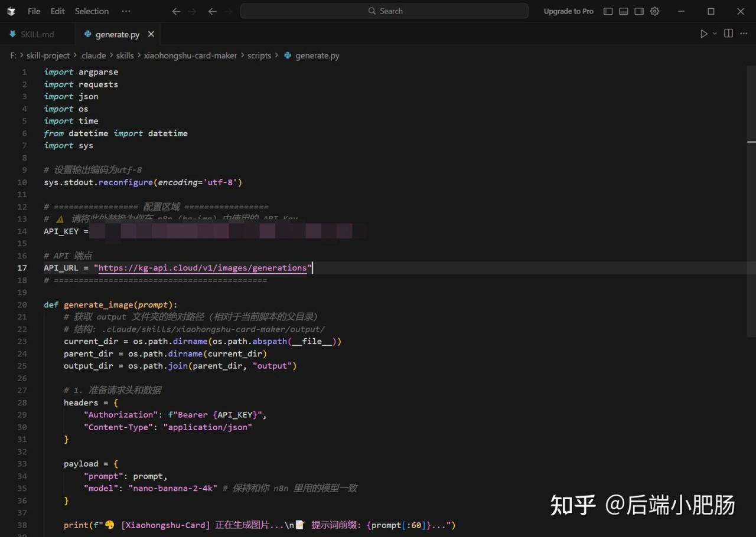The image size is (756, 537).
Task: Switch to the SKILL.md tab
Action: [x=37, y=34]
